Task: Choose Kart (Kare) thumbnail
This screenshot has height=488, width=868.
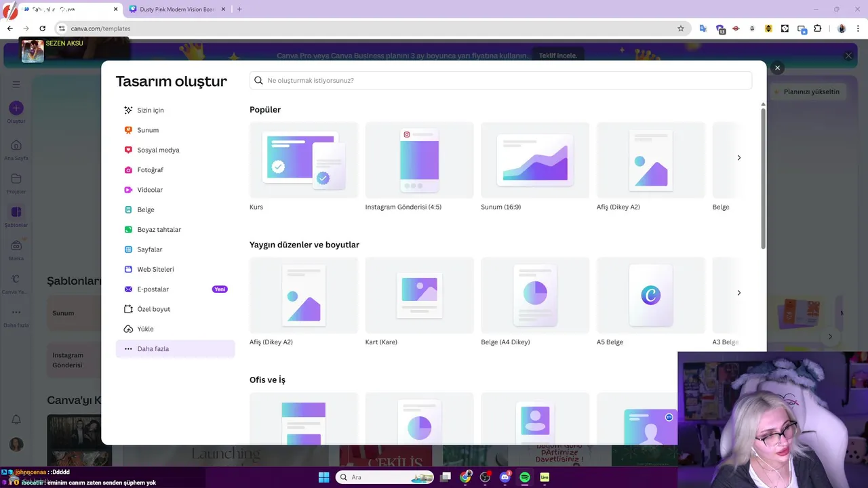Action: pyautogui.click(x=419, y=296)
